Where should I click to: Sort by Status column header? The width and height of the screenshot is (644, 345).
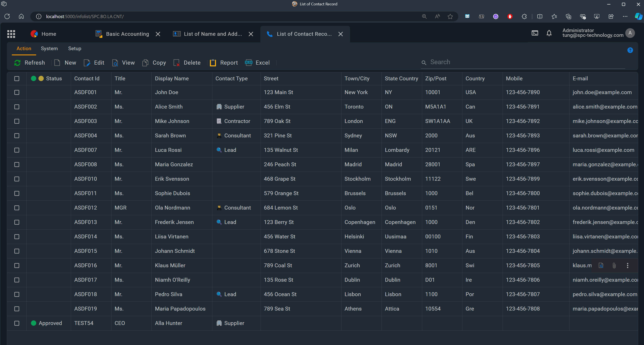tap(54, 79)
